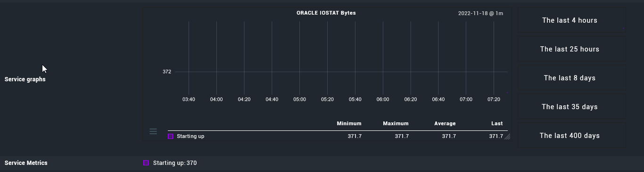Click the Starting up: 370 metric text

(175, 163)
